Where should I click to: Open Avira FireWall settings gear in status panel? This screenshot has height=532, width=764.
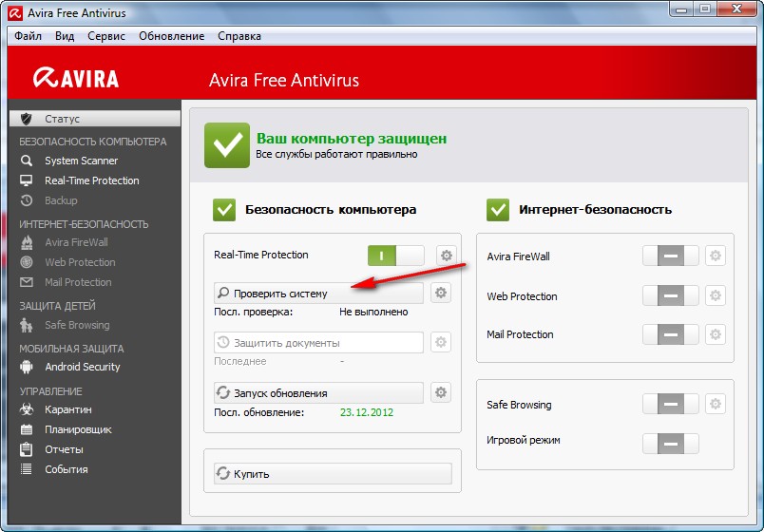716,256
